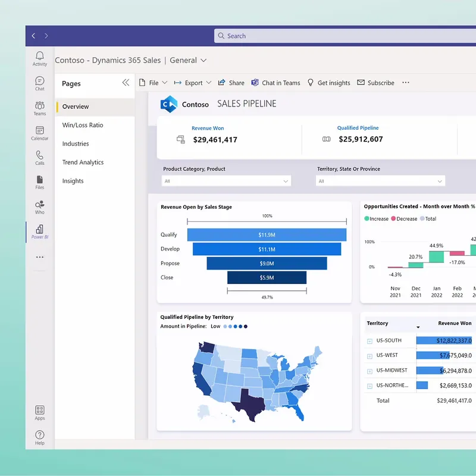Click the Get insights lightbulb button
476x476 pixels.
[x=329, y=83]
